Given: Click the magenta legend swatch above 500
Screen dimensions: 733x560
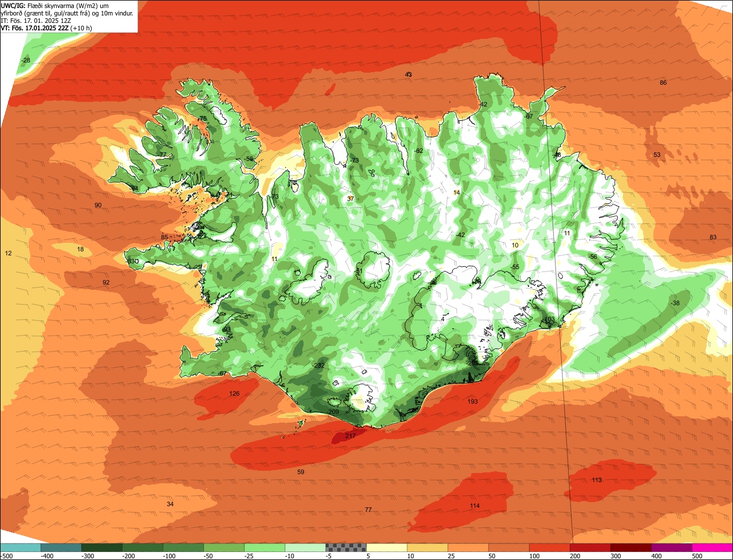Looking at the screenshot, I should click(712, 547).
